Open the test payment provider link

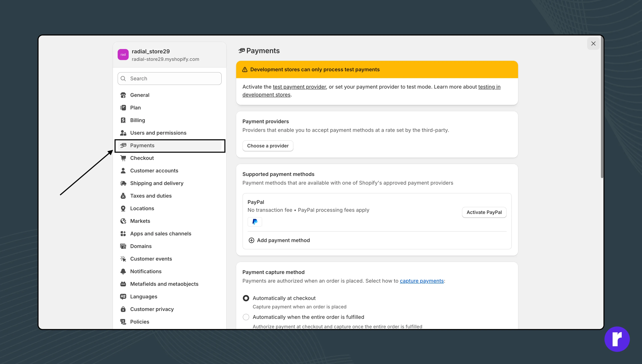coord(299,87)
